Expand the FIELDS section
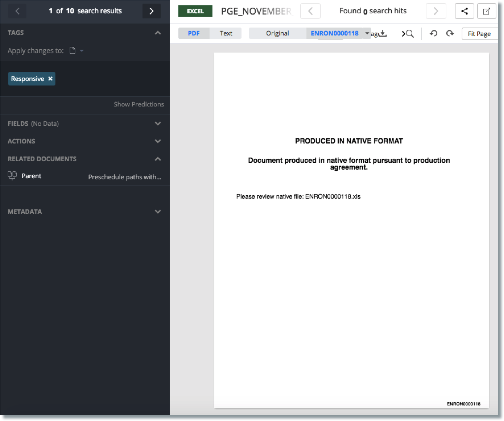Image resolution: width=504 pixels, height=421 pixels. (x=158, y=124)
